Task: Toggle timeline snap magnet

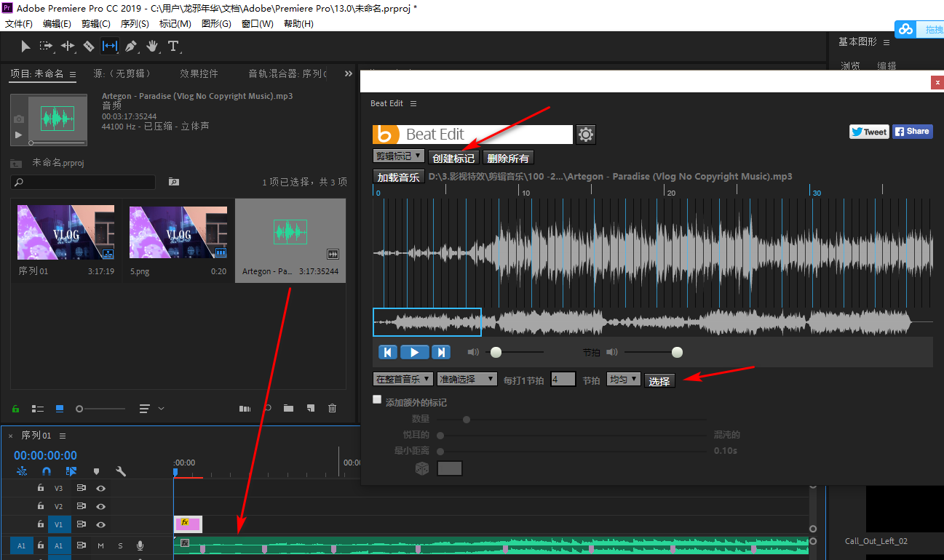Action: point(47,471)
